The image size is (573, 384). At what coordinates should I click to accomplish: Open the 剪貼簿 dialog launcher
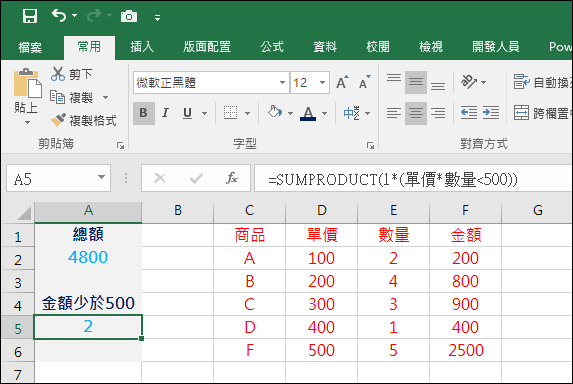point(120,146)
